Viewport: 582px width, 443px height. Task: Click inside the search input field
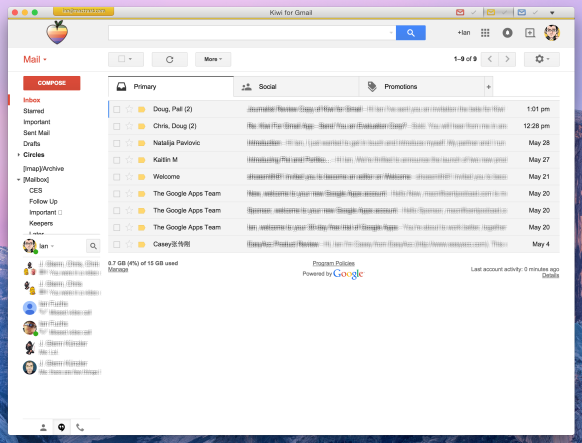pos(249,33)
